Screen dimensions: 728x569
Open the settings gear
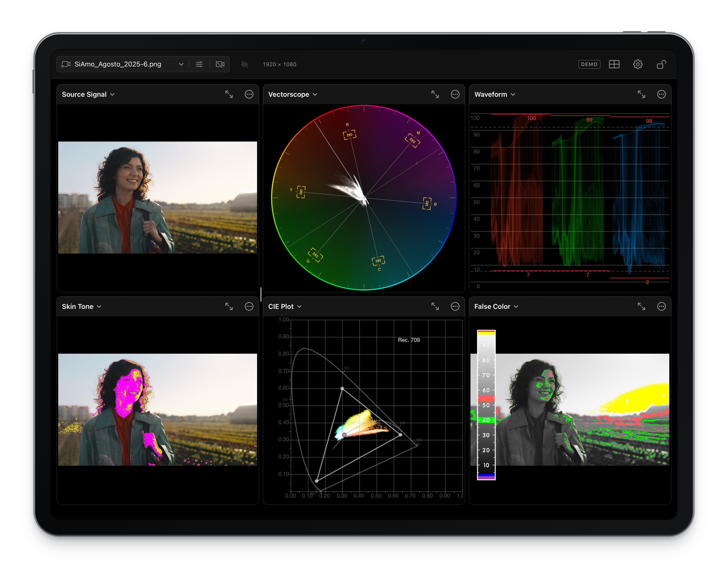point(638,64)
